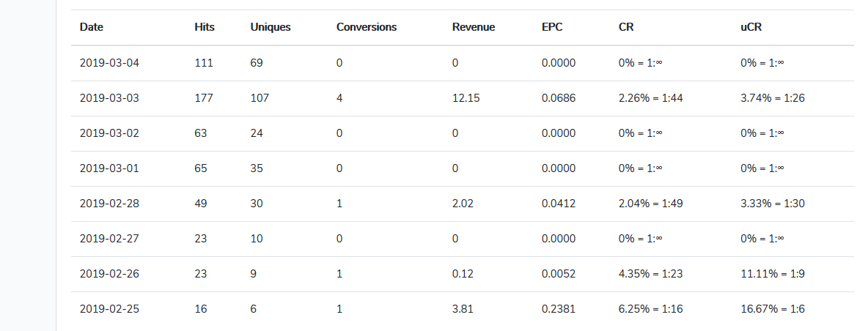Image resolution: width=868 pixels, height=331 pixels.
Task: Select EPC value 0.0412
Action: click(x=559, y=204)
